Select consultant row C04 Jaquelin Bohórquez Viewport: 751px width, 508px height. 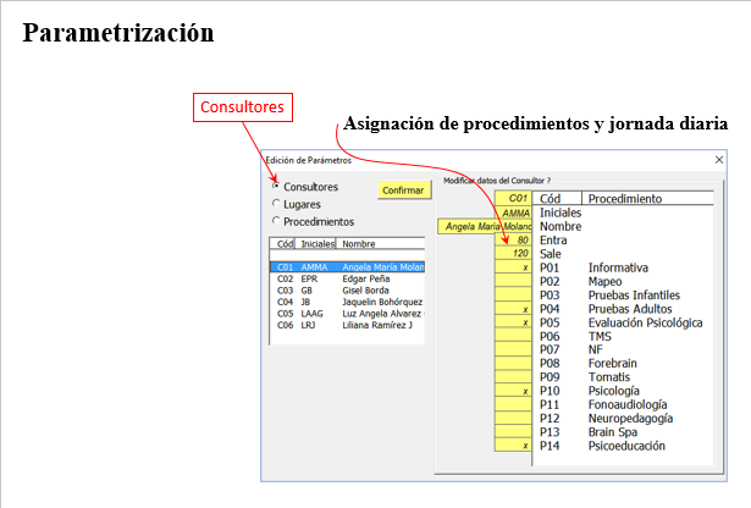pos(347,302)
